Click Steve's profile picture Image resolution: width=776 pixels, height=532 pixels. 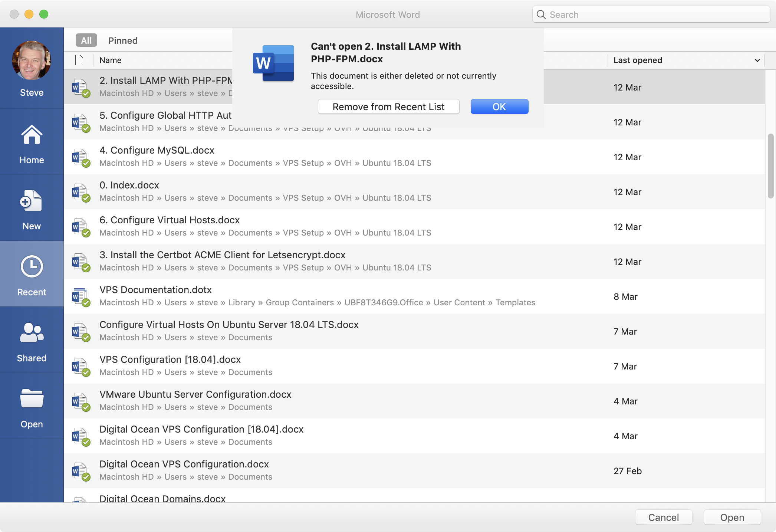coord(32,60)
